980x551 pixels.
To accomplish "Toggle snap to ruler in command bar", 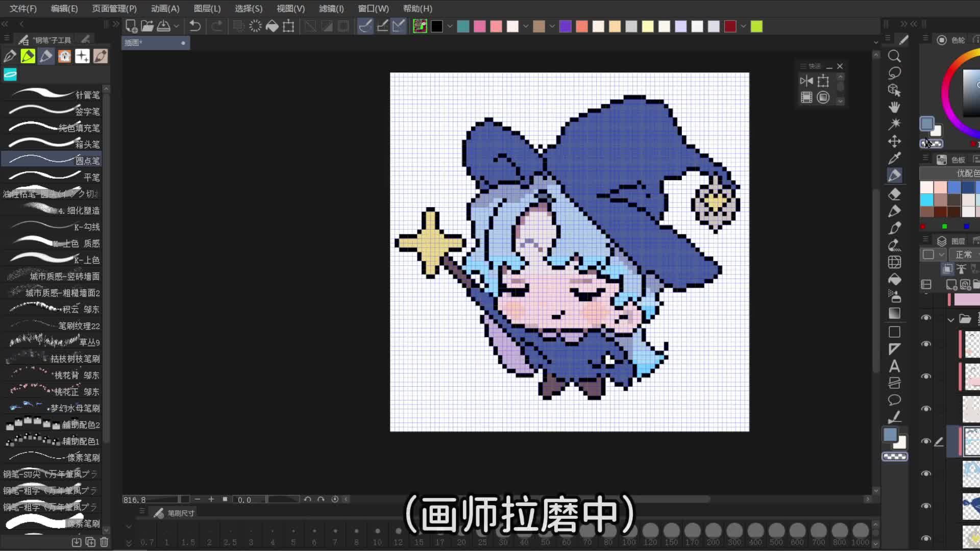I will coord(365,26).
